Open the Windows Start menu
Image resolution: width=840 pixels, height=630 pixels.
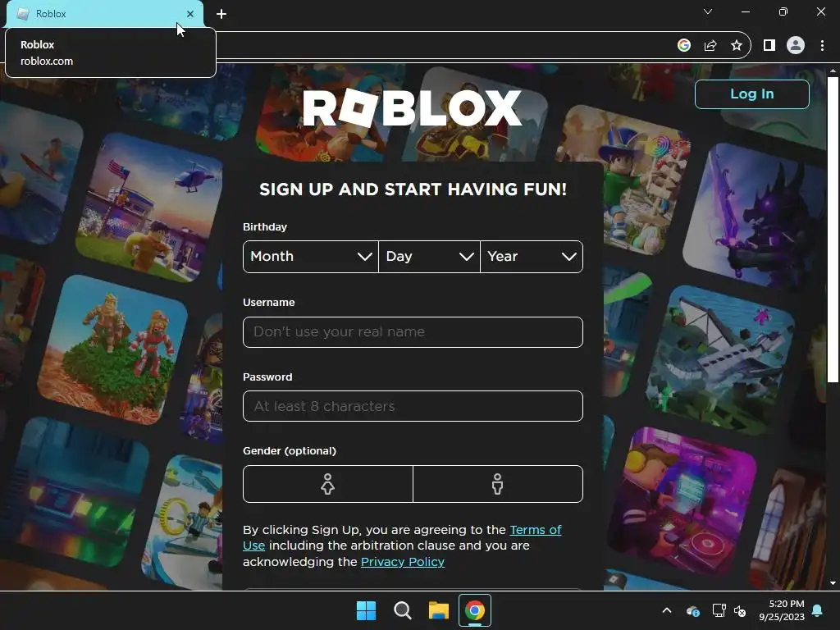367,610
